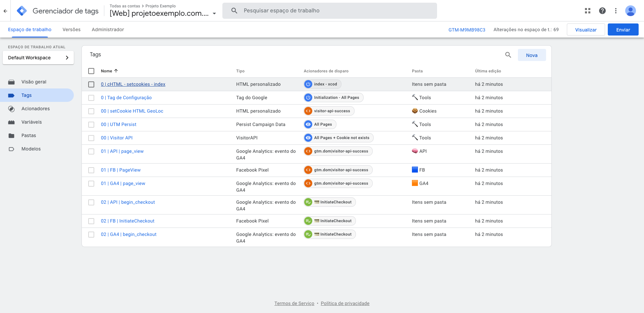Expand the Default Workspace selector
Viewport: 644px width, 313px height.
(x=38, y=58)
